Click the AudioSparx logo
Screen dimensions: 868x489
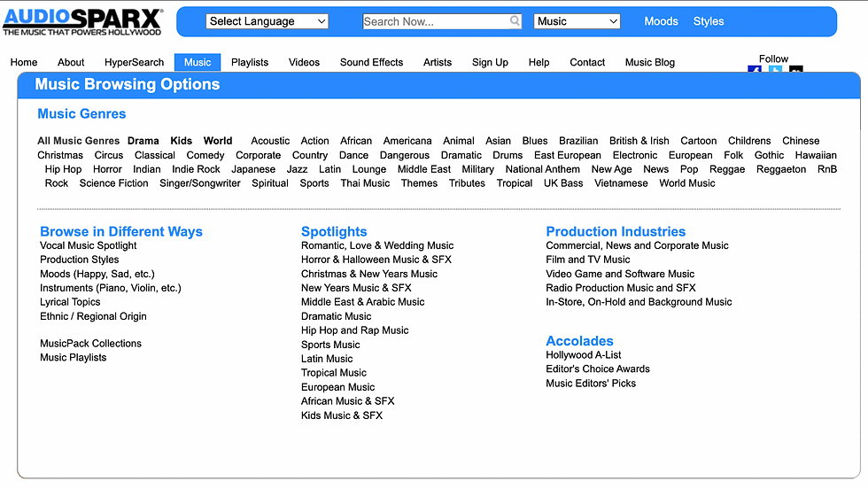click(x=82, y=22)
